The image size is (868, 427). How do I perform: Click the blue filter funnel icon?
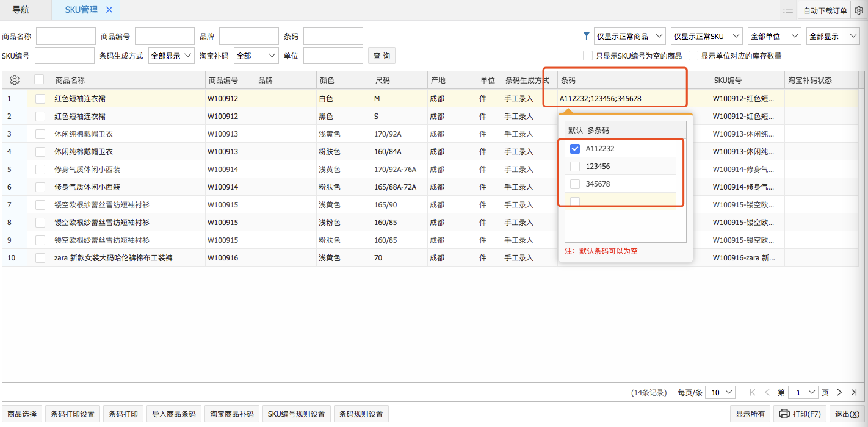point(587,36)
